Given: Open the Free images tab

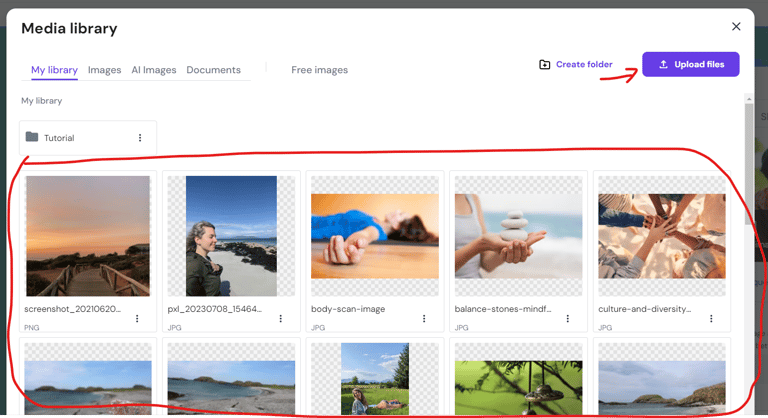Looking at the screenshot, I should 319,70.
